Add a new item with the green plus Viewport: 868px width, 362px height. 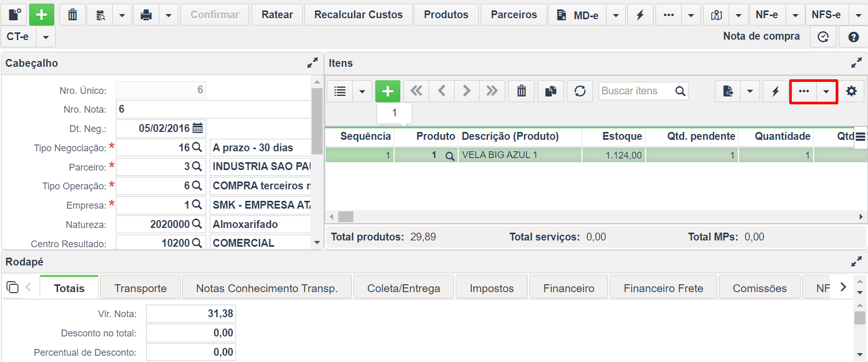(388, 91)
